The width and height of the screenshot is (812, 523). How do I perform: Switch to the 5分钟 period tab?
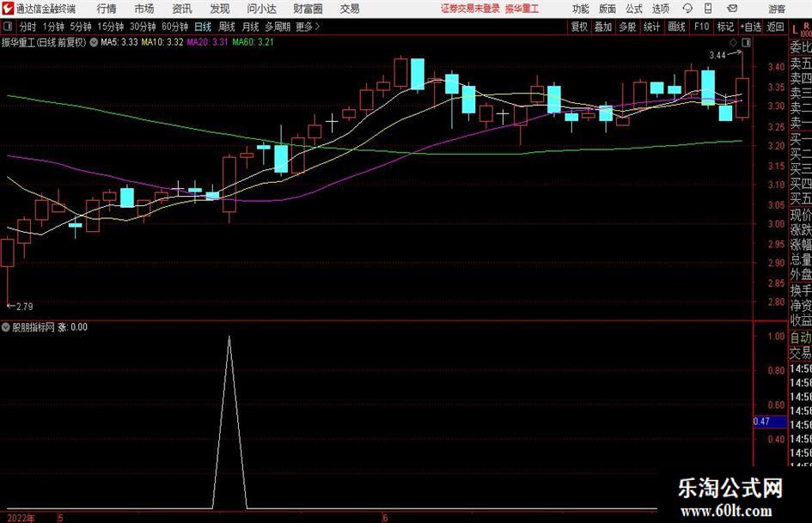[81, 27]
